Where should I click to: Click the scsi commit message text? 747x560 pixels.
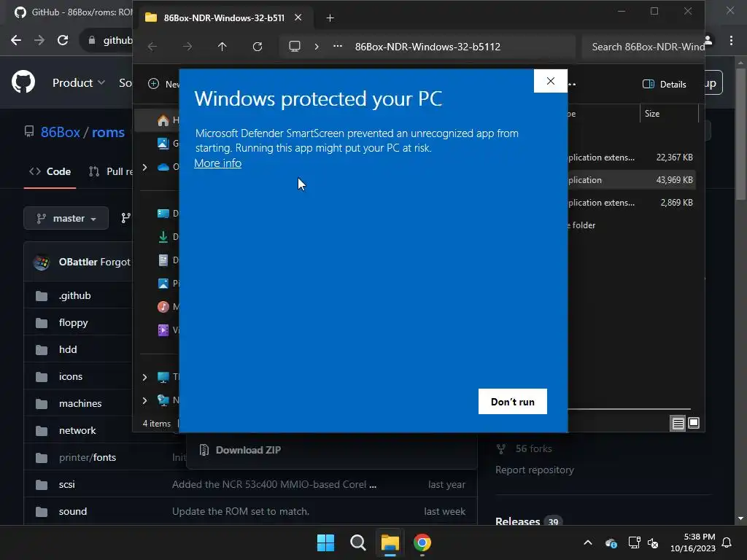(x=274, y=484)
